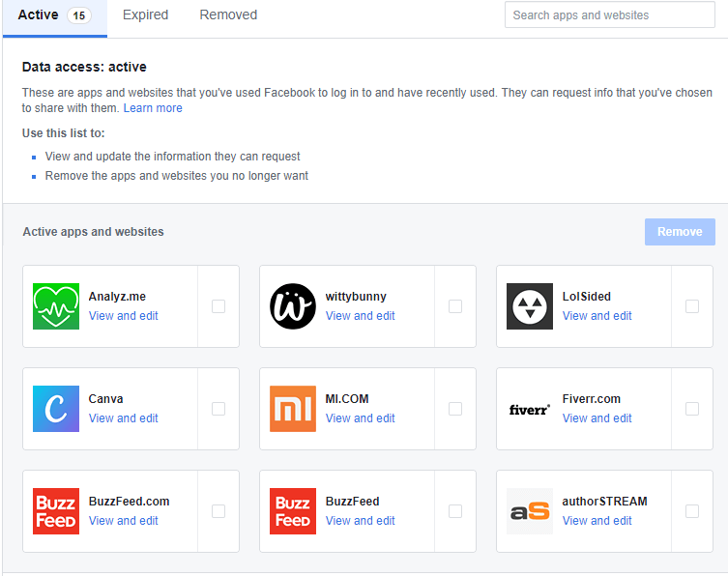Open View and edit for authorSTREAM

(597, 521)
